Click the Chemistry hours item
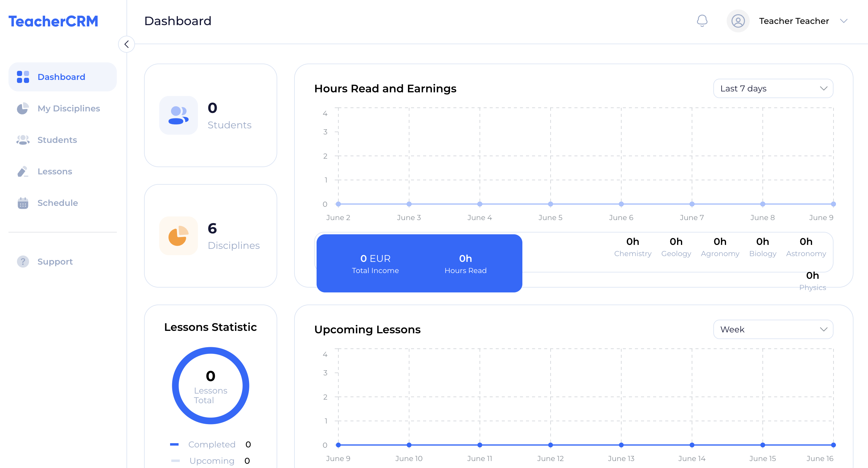Viewport: 868px width, 468px height. point(633,247)
